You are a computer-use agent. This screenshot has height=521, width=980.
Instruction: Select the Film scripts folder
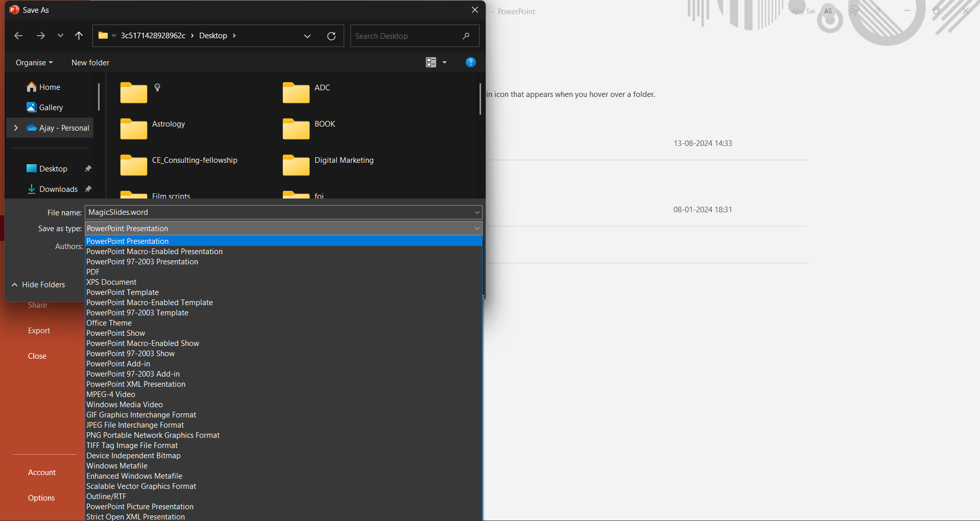(x=155, y=194)
